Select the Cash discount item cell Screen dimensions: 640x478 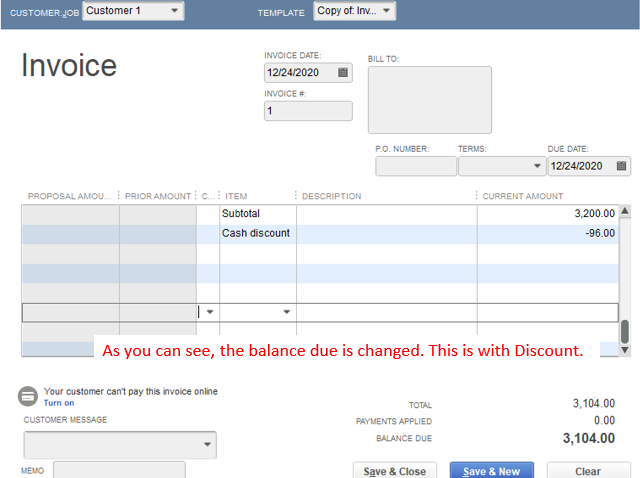coord(258,233)
